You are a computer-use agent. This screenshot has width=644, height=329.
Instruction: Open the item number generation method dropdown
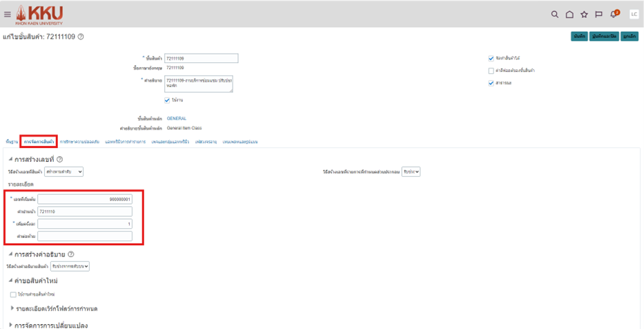click(68, 171)
